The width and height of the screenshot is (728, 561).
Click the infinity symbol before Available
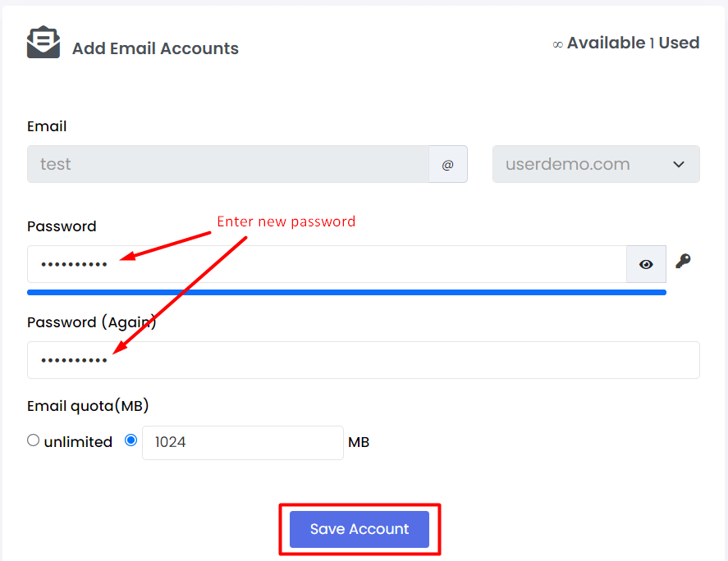[557, 44]
